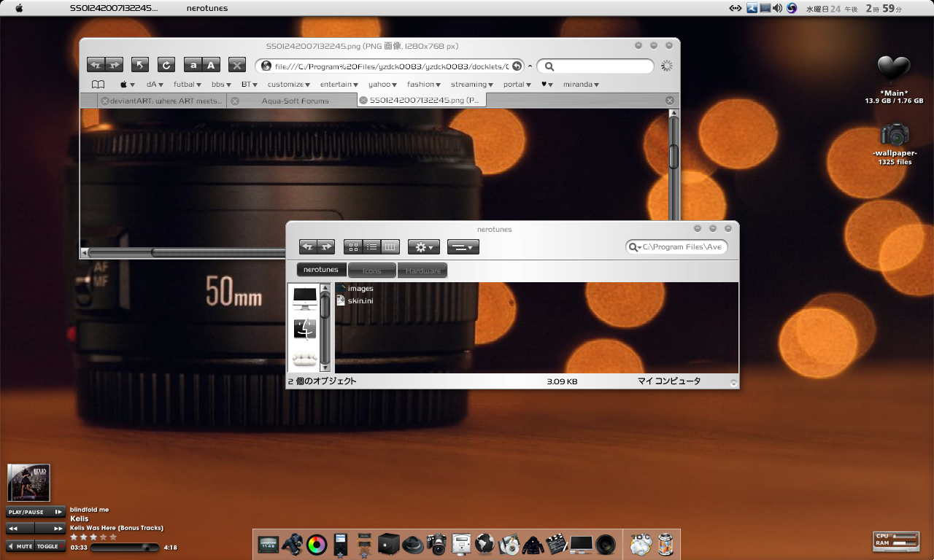Select the images folder
Screen dimensions: 934x560
pos(355,289)
